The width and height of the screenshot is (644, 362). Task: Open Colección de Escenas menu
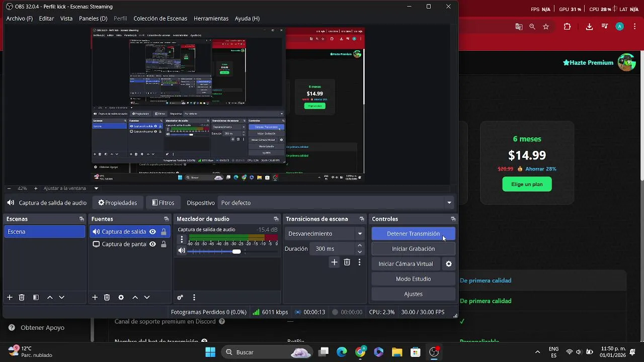pos(160,19)
